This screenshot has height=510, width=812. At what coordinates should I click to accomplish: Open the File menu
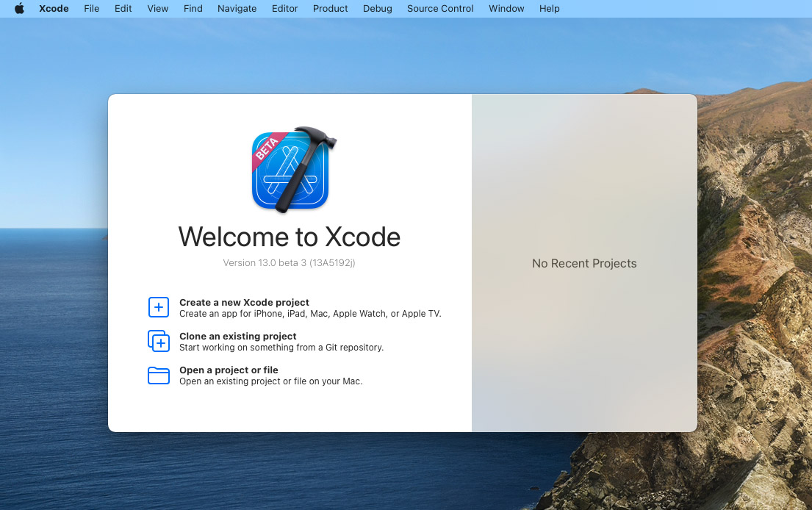click(x=92, y=8)
